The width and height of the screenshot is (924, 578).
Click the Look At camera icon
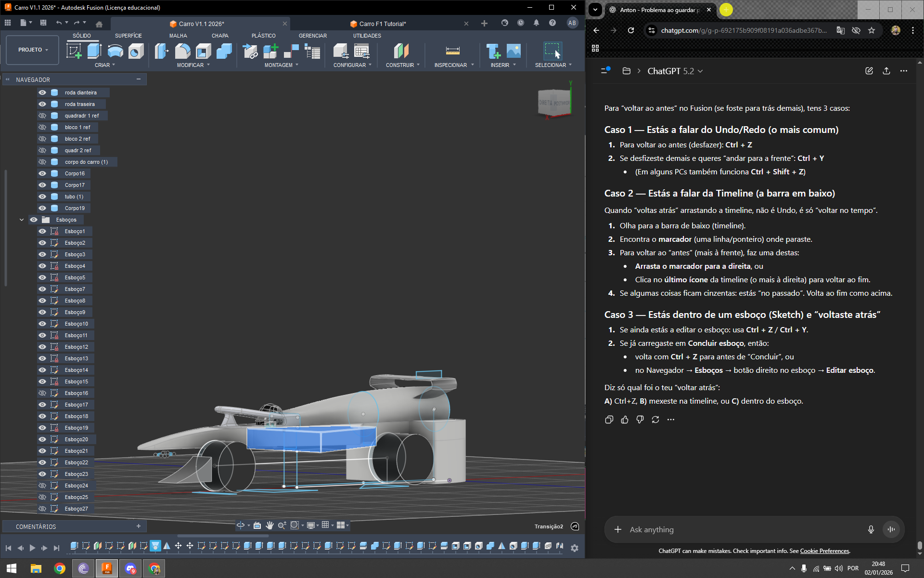257,525
